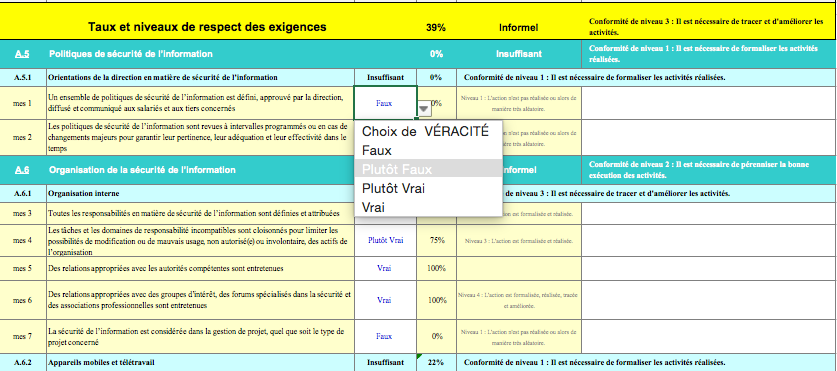Click 'Organisation de la sécurité de l'information' heading
This screenshot has width=837, height=371.
[142, 170]
